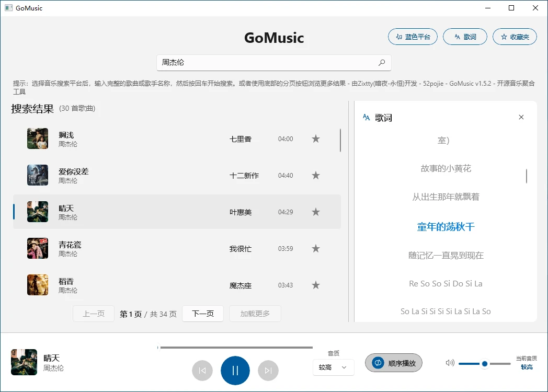Skip to the next track
This screenshot has height=392, width=548.
point(268,371)
